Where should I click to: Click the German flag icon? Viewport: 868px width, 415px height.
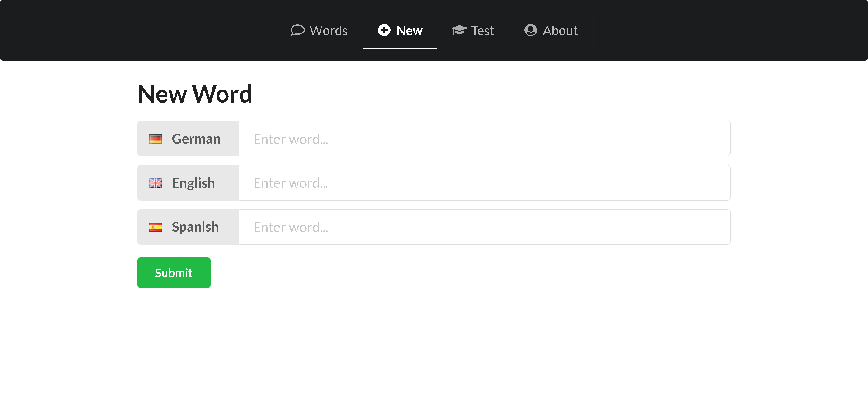coord(156,139)
